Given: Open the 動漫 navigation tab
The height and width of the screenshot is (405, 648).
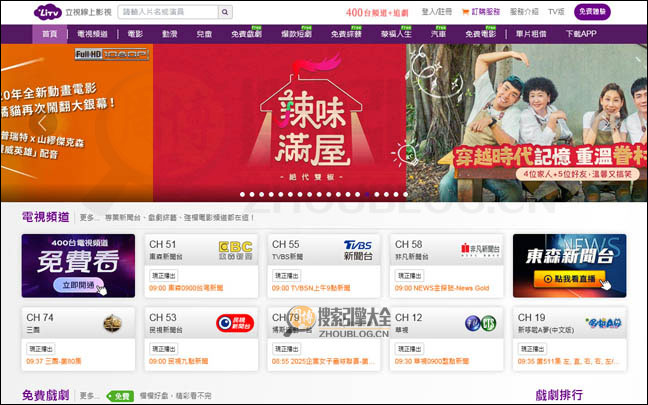Looking at the screenshot, I should (x=169, y=34).
